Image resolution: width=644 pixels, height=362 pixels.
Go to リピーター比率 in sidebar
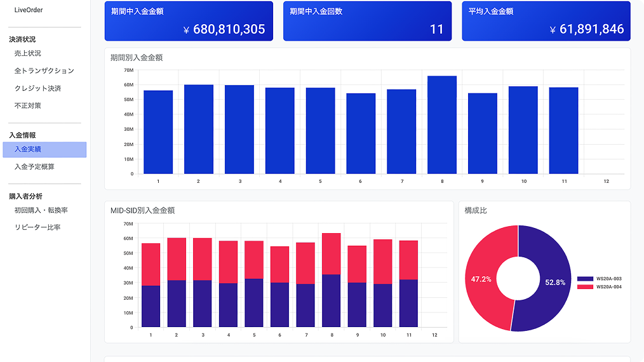37,227
